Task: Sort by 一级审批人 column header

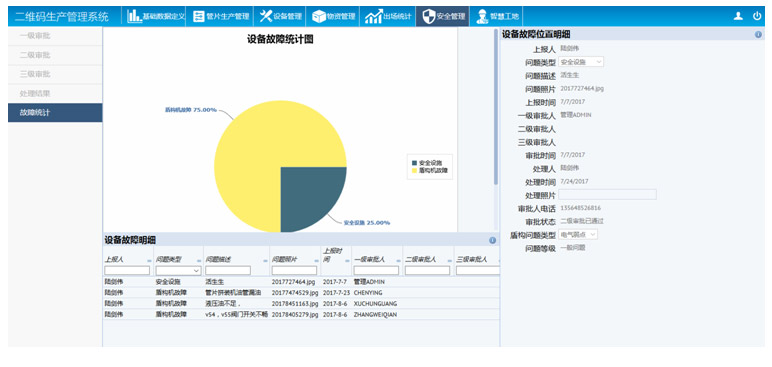Action: [x=369, y=260]
